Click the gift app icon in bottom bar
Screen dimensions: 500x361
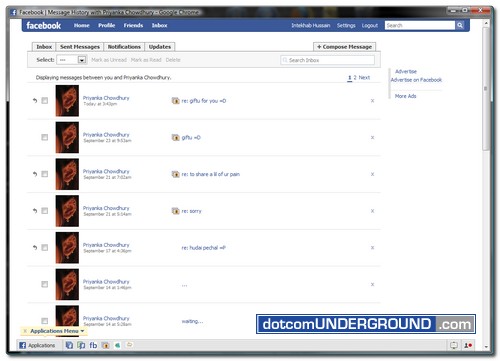[106, 345]
